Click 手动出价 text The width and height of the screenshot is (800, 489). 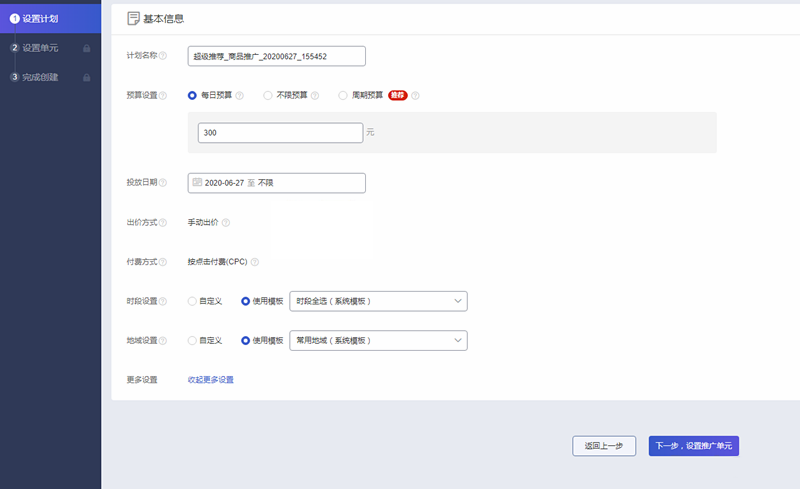[x=203, y=223]
